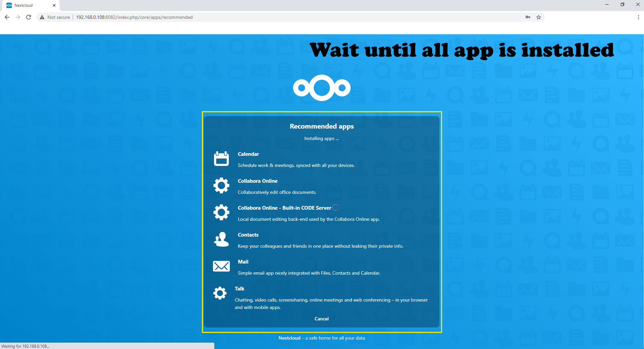Click 'Schedule work & meetings' description
This screenshot has height=349, width=644.
pyautogui.click(x=296, y=165)
